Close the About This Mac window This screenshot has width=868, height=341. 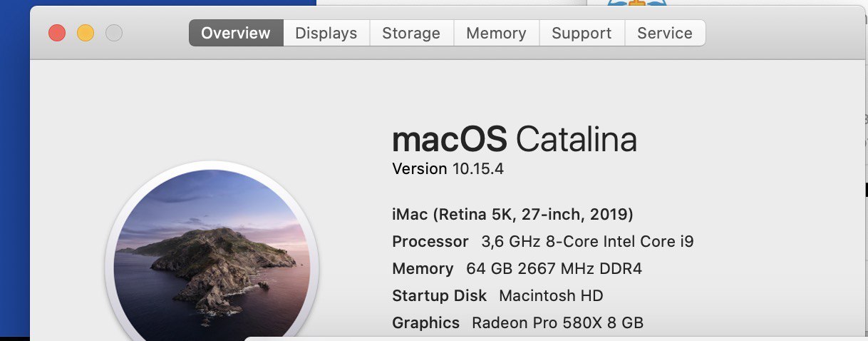(56, 33)
